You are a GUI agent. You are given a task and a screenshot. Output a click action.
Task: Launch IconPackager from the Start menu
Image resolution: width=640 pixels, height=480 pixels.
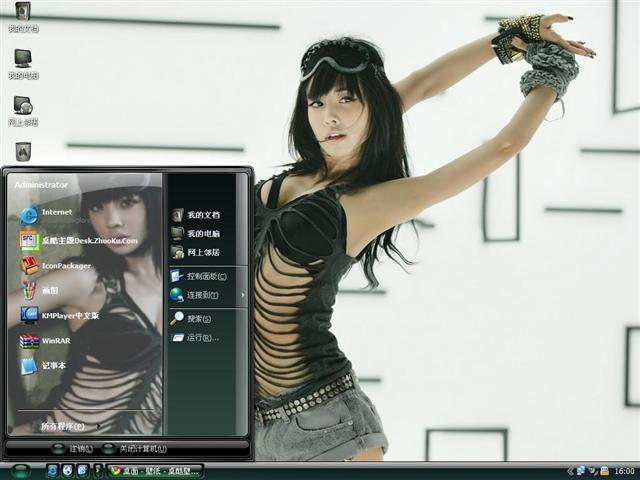(66, 265)
